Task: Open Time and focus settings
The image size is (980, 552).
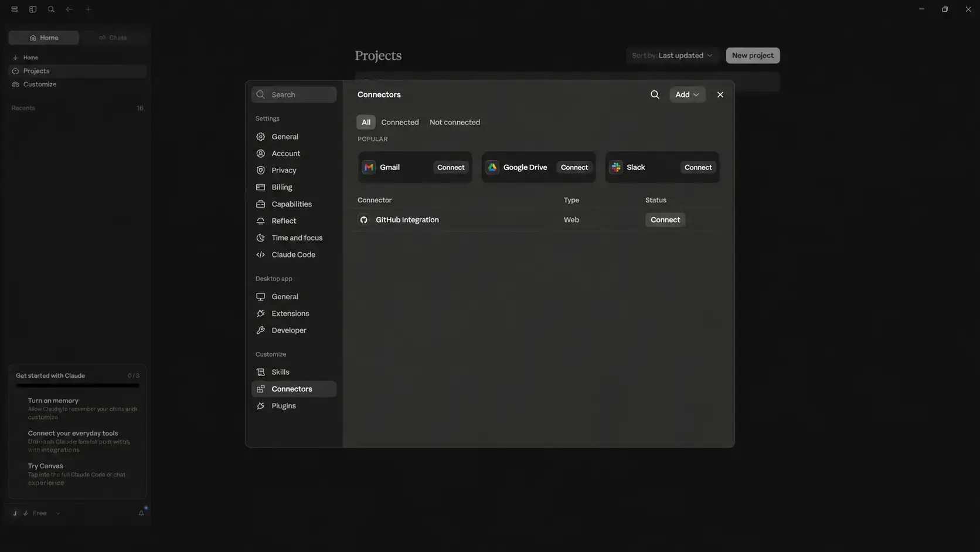Action: pos(294,238)
